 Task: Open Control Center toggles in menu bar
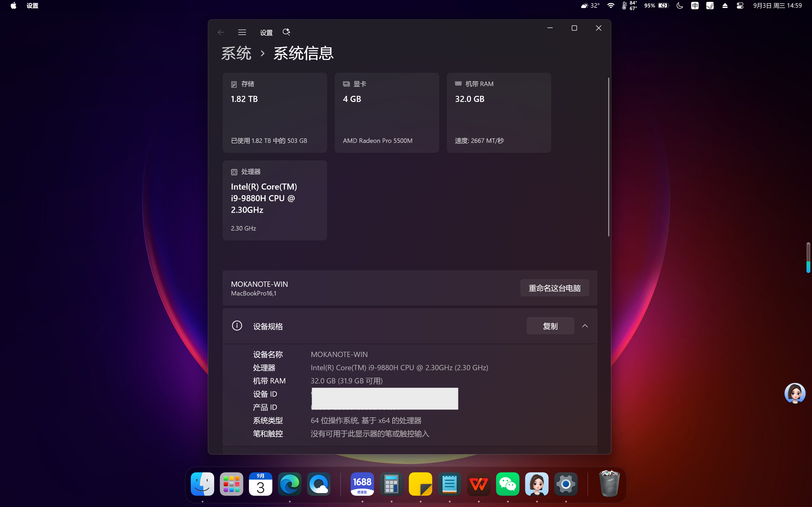(x=740, y=6)
